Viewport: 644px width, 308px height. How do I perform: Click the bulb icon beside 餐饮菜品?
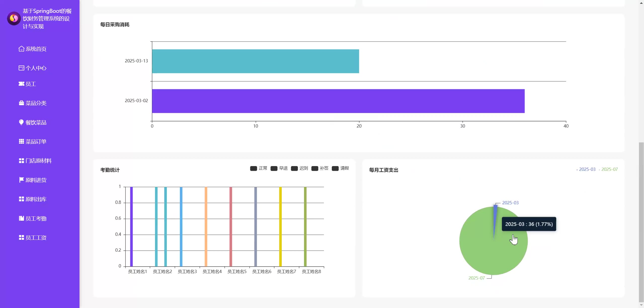21,122
